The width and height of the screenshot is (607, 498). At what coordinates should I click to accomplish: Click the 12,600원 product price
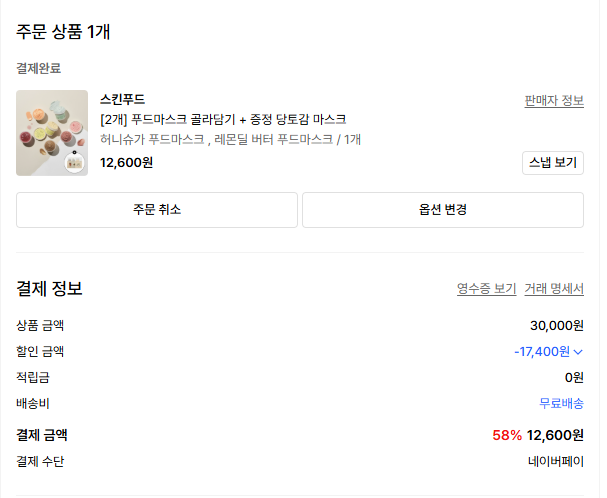pos(126,162)
